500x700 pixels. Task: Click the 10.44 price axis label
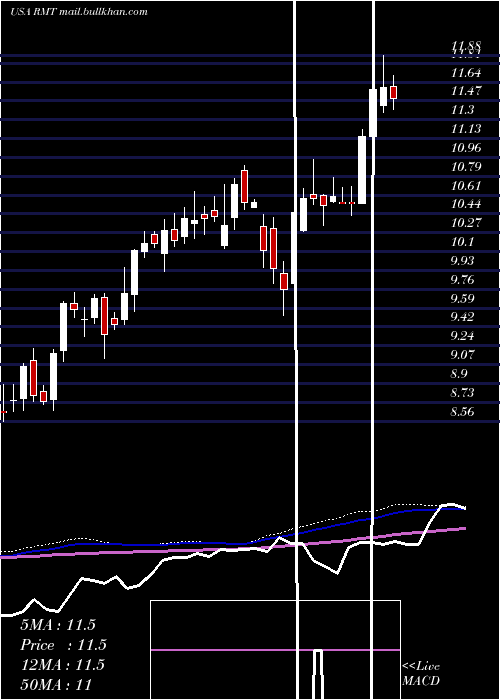click(466, 204)
